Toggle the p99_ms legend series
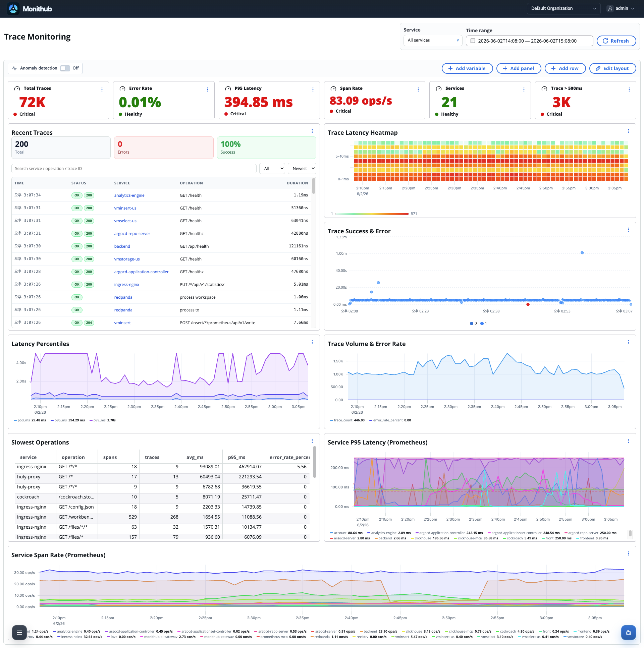Viewport: 644px width, 648px height. [x=103, y=420]
